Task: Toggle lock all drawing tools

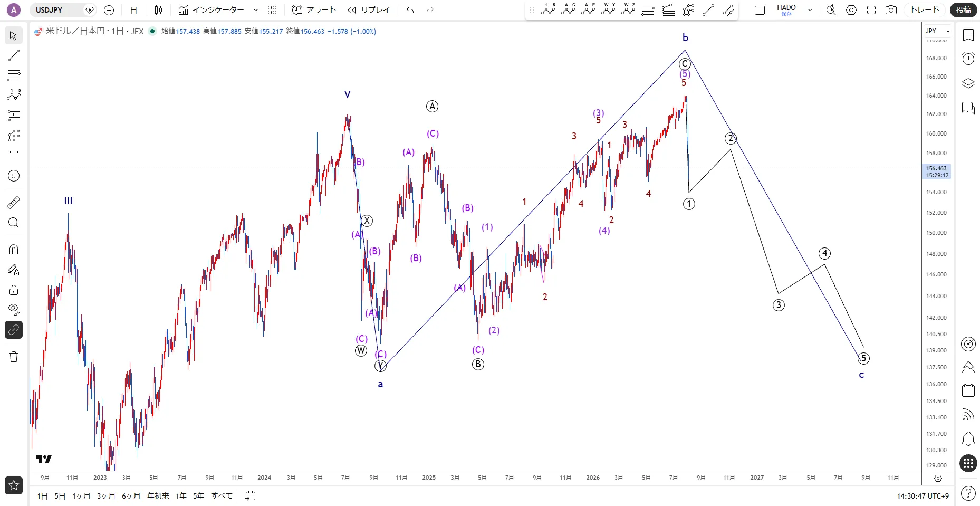Action: (x=14, y=290)
